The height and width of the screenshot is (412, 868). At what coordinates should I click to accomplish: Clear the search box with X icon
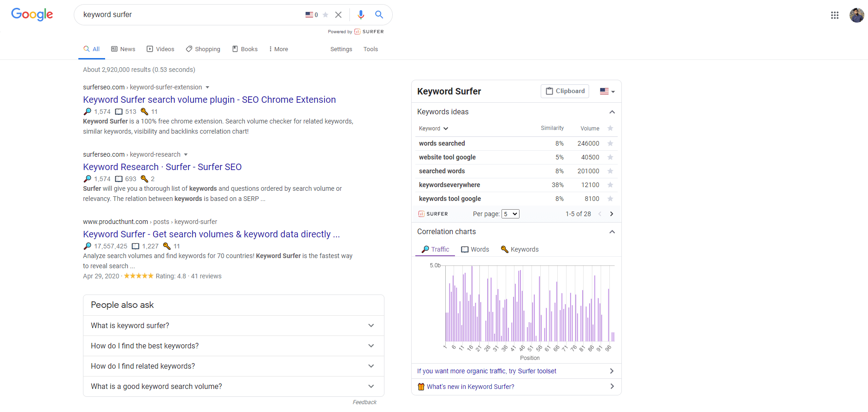click(x=338, y=15)
